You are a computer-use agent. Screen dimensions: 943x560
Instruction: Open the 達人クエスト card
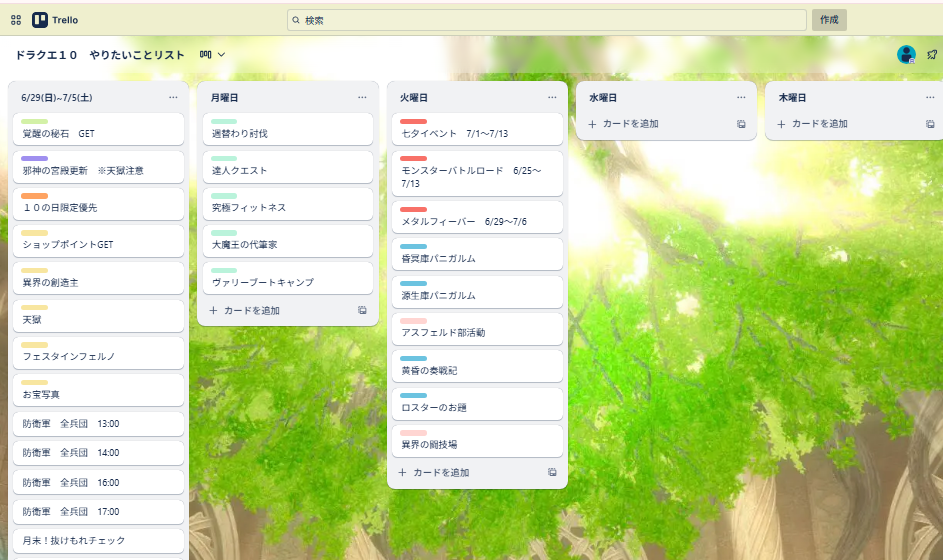tap(288, 167)
